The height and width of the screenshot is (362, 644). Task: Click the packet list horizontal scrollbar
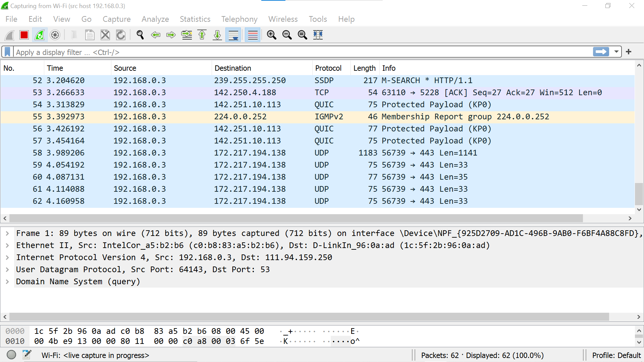[295, 218]
